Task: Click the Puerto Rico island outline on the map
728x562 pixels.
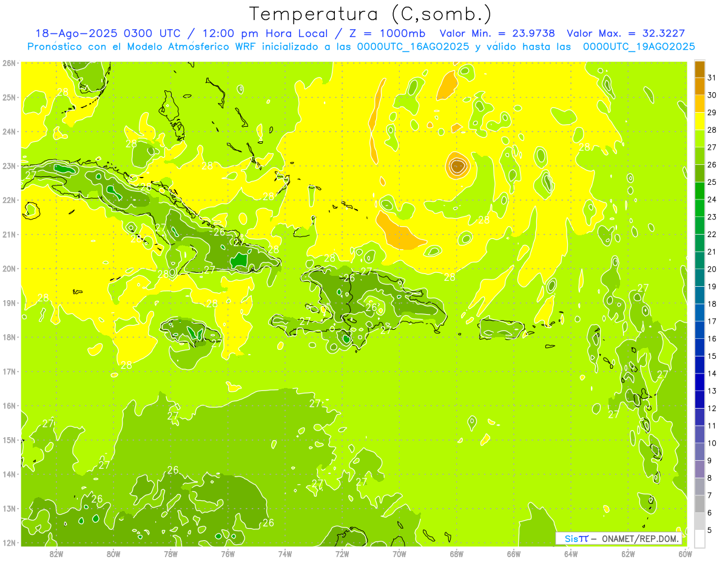Action: tap(501, 329)
